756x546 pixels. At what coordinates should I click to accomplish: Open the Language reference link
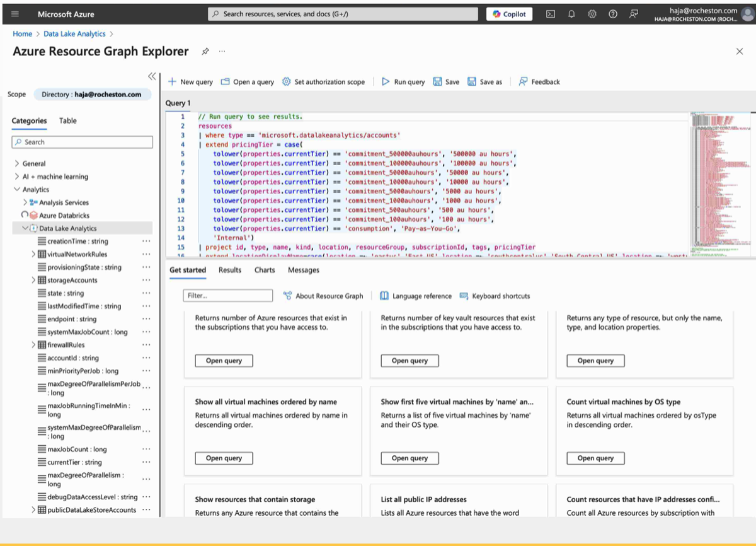coord(421,296)
